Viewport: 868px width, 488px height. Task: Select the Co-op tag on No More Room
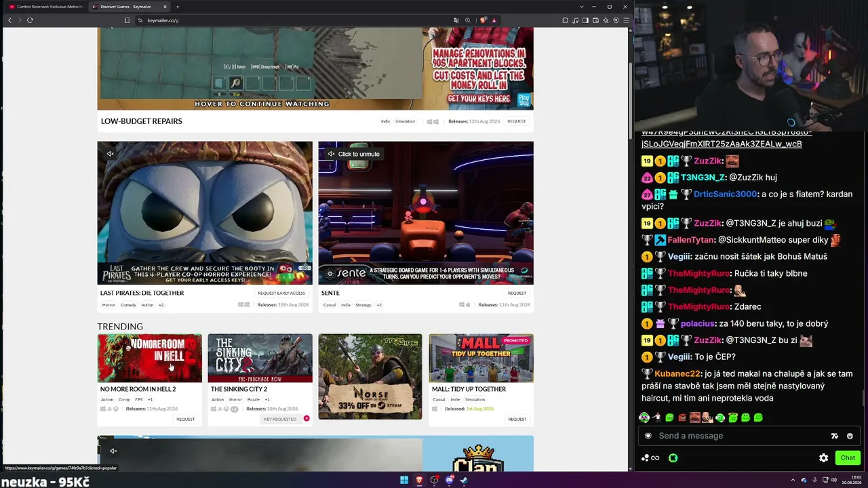click(124, 399)
